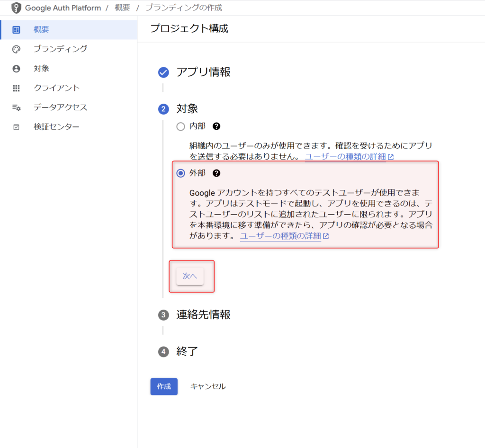
Task: Select the 外部 radio button
Action: (x=180, y=173)
